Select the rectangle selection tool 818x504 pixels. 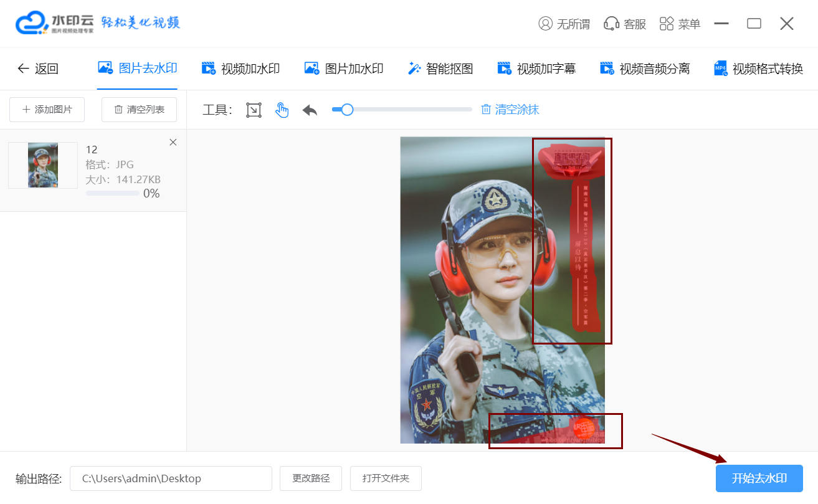(x=254, y=110)
